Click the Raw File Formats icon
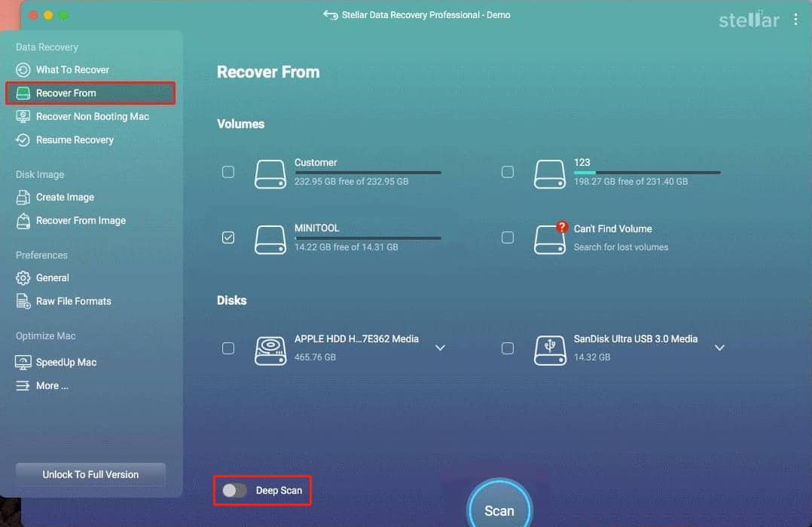This screenshot has width=812, height=527. coord(23,301)
